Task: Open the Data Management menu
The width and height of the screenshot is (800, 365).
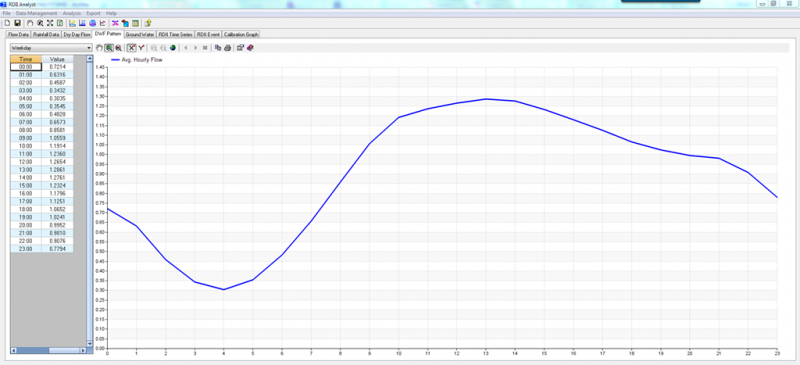Action: coord(36,13)
